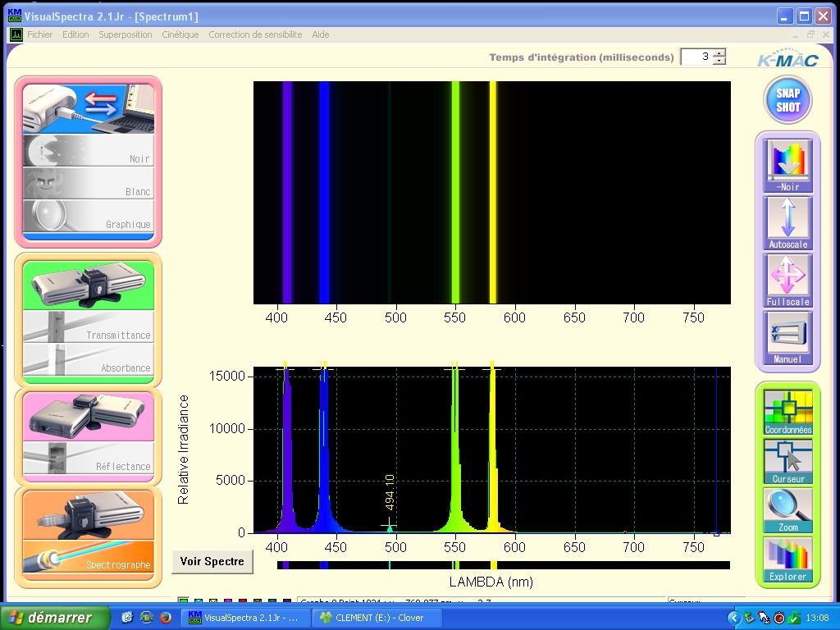Open Superposition menu
Viewport: 840px width, 630px height.
(x=126, y=34)
